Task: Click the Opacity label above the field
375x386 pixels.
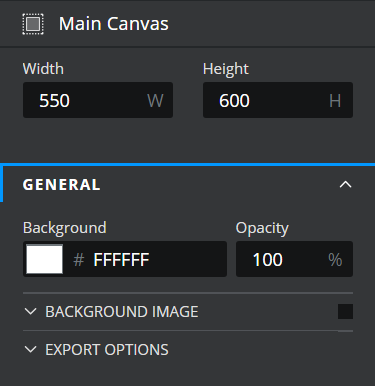Action: [x=262, y=228]
